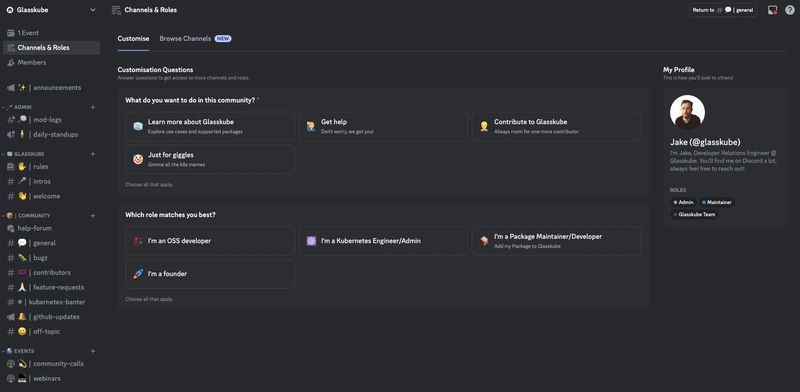Select Contribute to Glasskube option
800x392 pixels.
(x=557, y=126)
